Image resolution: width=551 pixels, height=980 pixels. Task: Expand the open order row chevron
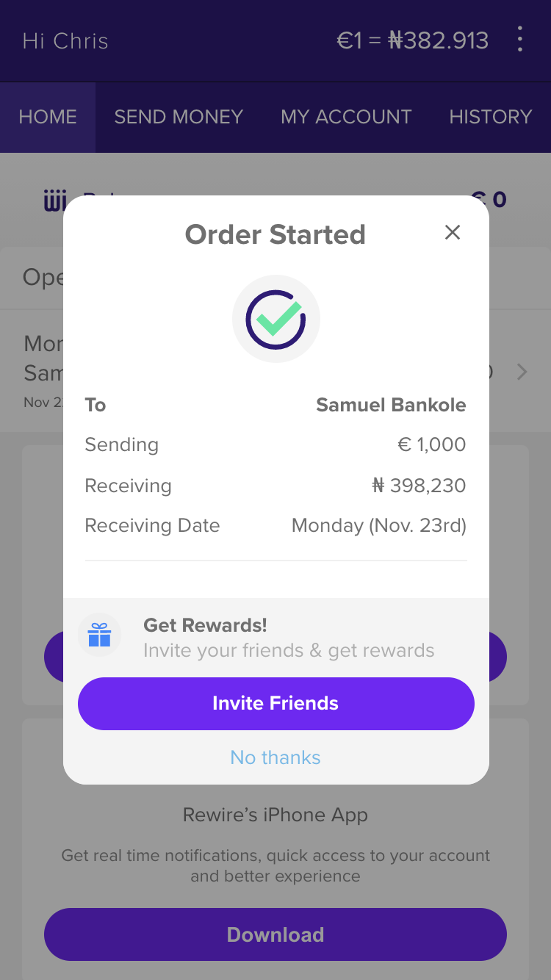(522, 372)
